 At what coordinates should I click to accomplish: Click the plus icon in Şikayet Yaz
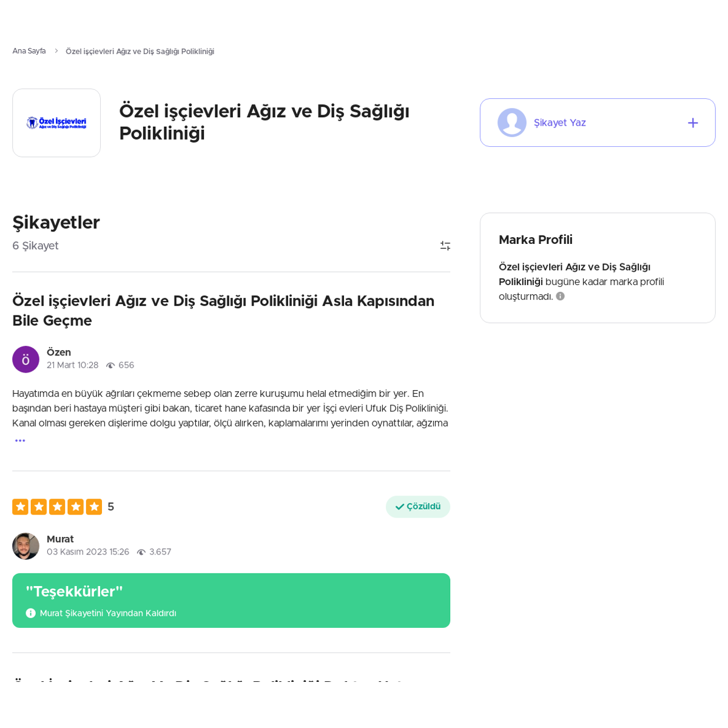tap(693, 123)
